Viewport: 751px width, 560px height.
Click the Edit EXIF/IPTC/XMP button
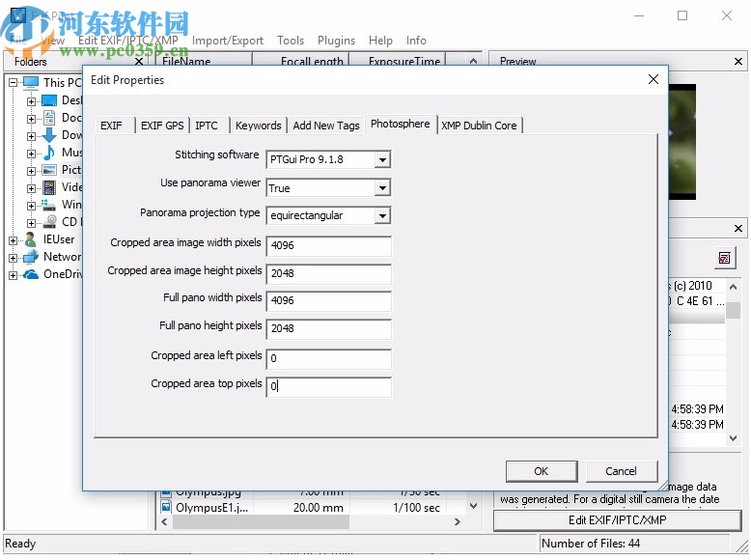[618, 520]
